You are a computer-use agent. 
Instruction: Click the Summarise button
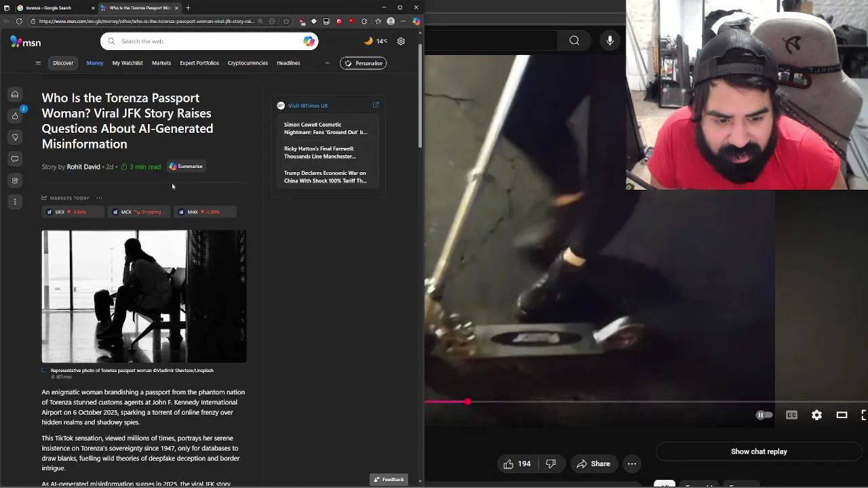186,166
